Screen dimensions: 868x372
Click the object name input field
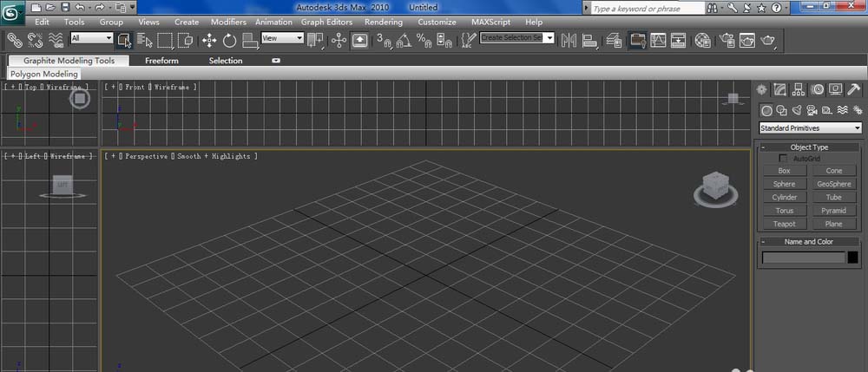point(804,258)
